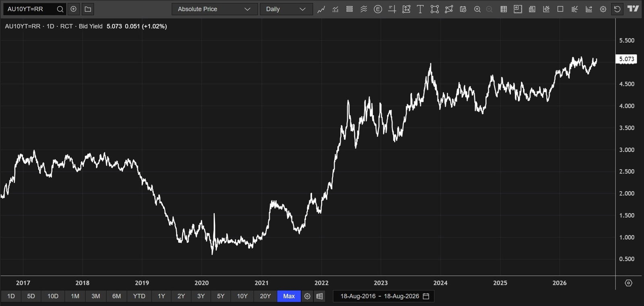Click the target icon below the price axis

629,283
